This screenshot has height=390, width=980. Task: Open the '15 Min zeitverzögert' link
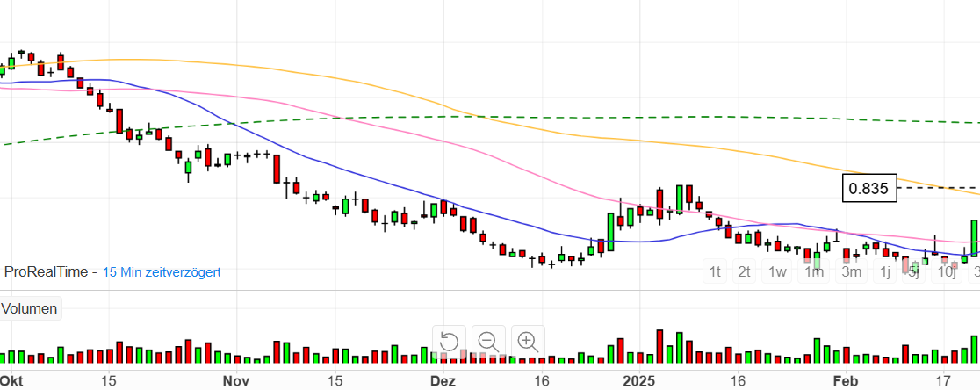click(162, 272)
